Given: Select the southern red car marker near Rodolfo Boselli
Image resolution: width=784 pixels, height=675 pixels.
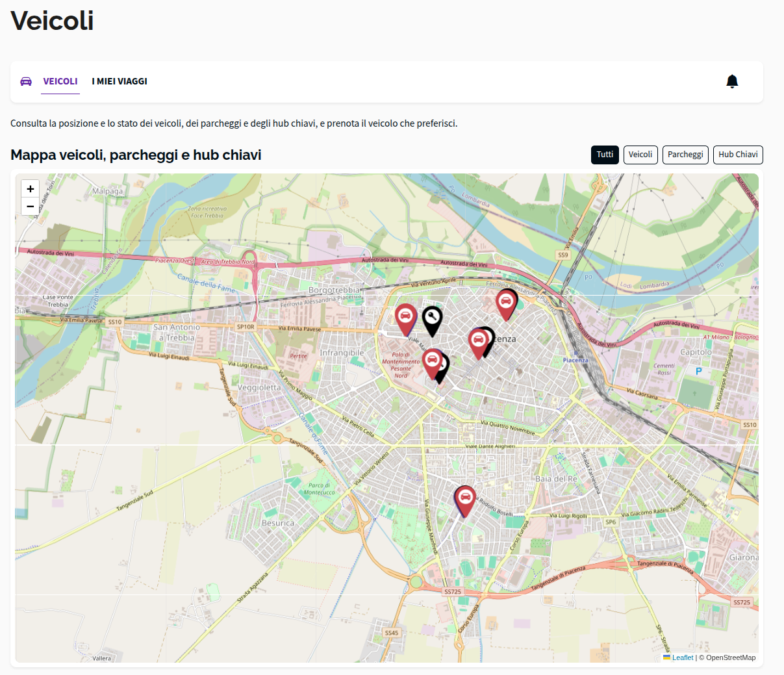Looking at the screenshot, I should coord(464,501).
